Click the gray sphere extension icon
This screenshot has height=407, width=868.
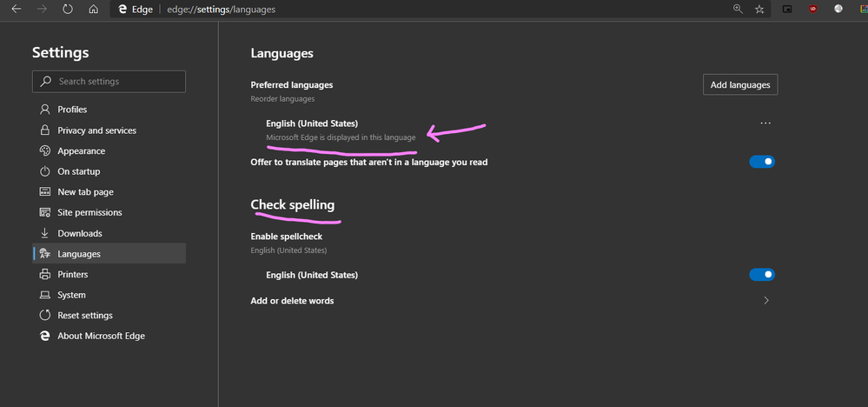838,9
